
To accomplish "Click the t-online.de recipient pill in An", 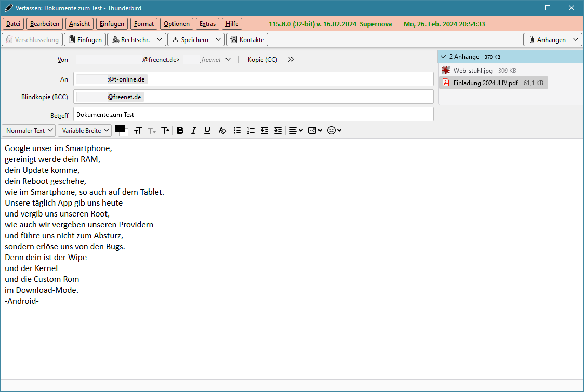I will pos(112,79).
